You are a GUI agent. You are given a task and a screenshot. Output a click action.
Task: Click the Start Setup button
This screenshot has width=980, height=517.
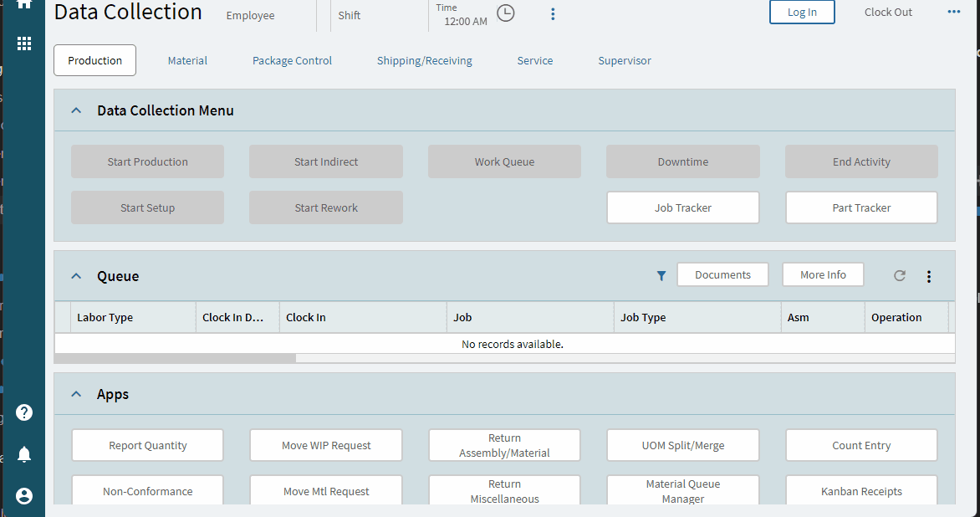click(x=147, y=207)
